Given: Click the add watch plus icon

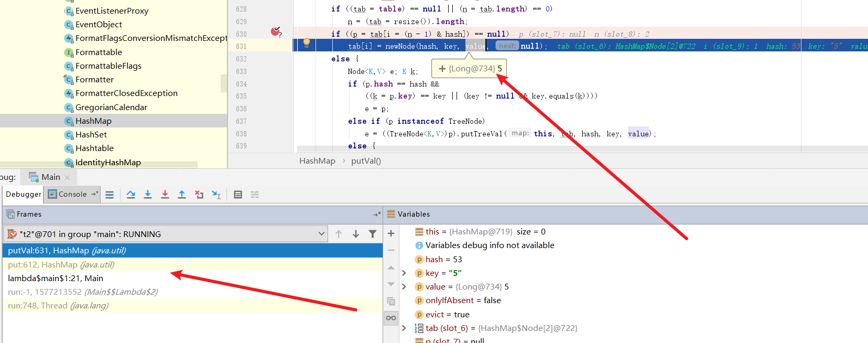Looking at the screenshot, I should pyautogui.click(x=391, y=233).
